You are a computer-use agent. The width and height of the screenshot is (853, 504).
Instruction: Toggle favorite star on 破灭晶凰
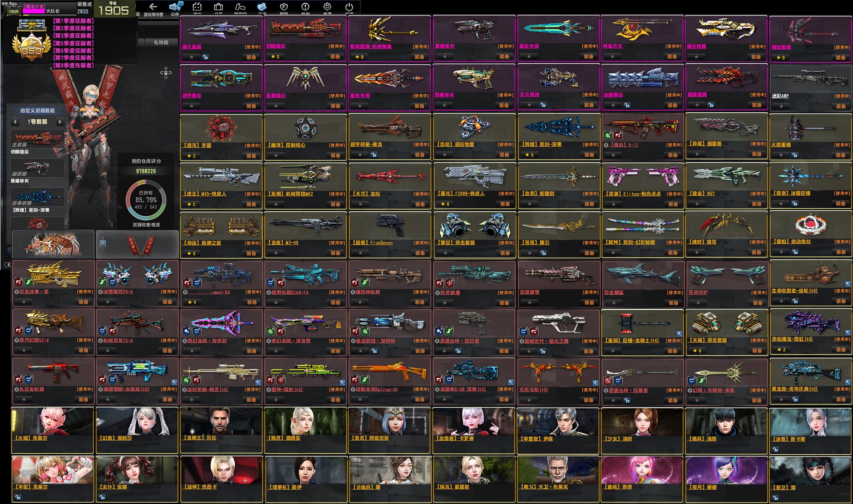click(192, 57)
